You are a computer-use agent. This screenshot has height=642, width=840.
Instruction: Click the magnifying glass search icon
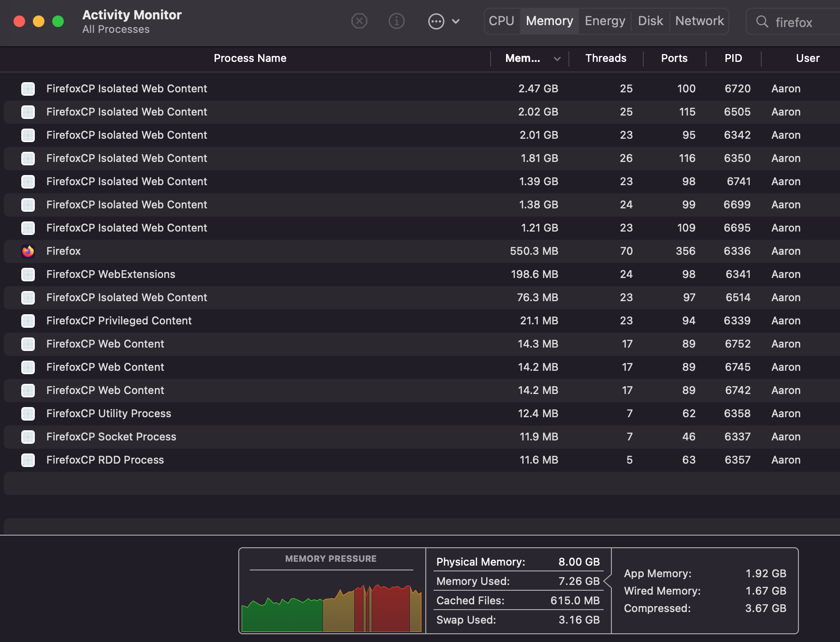[762, 22]
